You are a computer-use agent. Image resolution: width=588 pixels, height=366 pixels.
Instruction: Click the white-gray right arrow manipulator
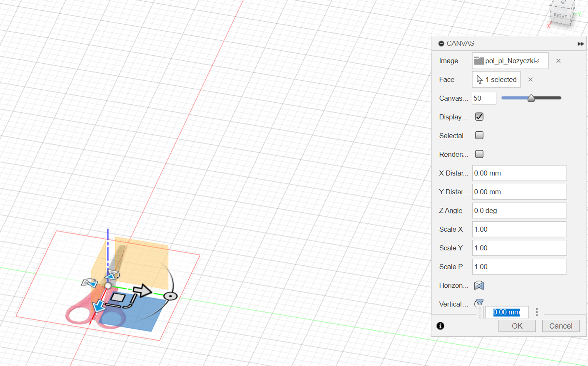(x=142, y=290)
